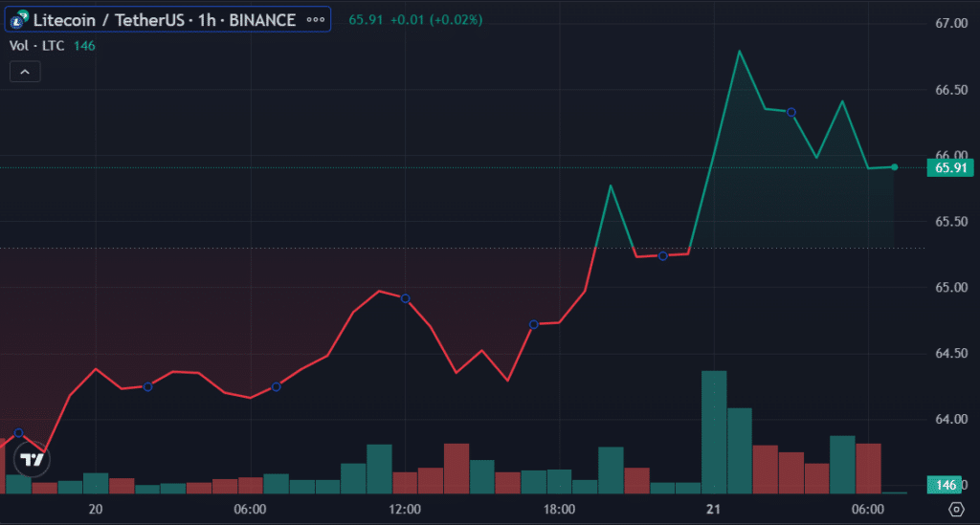The height and width of the screenshot is (525, 980).
Task: Click the 64.50 price scale label
Action: point(951,353)
